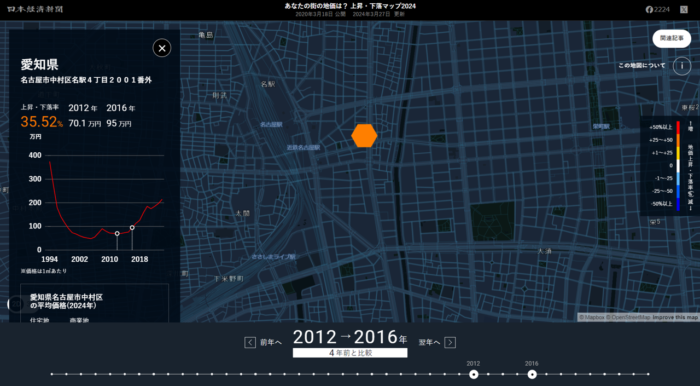This screenshot has width=700, height=386.
Task: Select the 2012 timeline handle
Action: [474, 374]
